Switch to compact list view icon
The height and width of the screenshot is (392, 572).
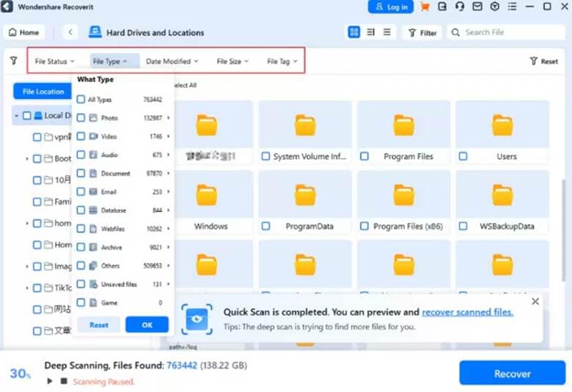(387, 32)
